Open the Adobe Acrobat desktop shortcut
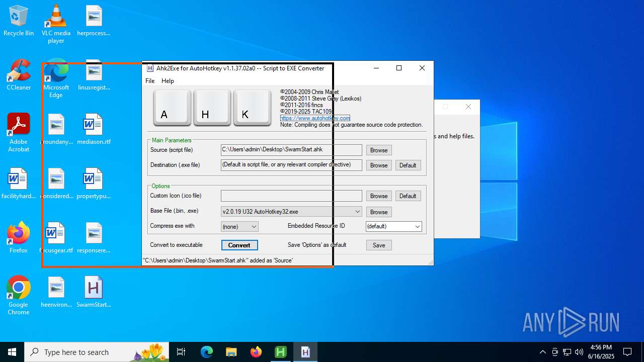 point(19,133)
